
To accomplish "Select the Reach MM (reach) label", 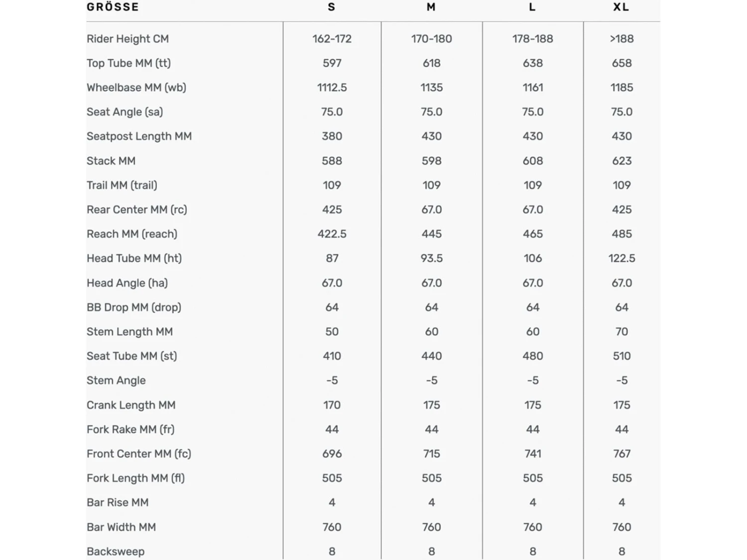I will tap(132, 234).
